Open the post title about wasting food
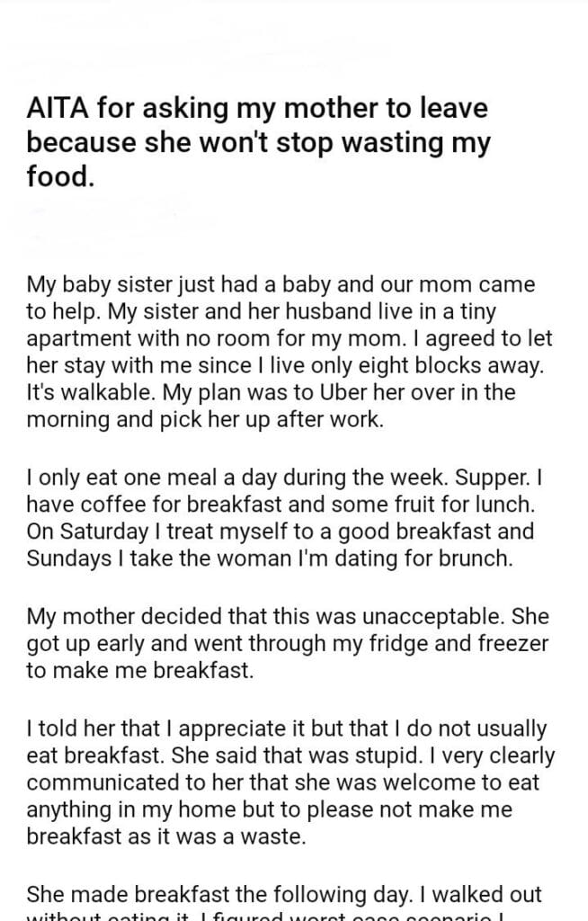This screenshot has width=588, height=921. (x=257, y=143)
